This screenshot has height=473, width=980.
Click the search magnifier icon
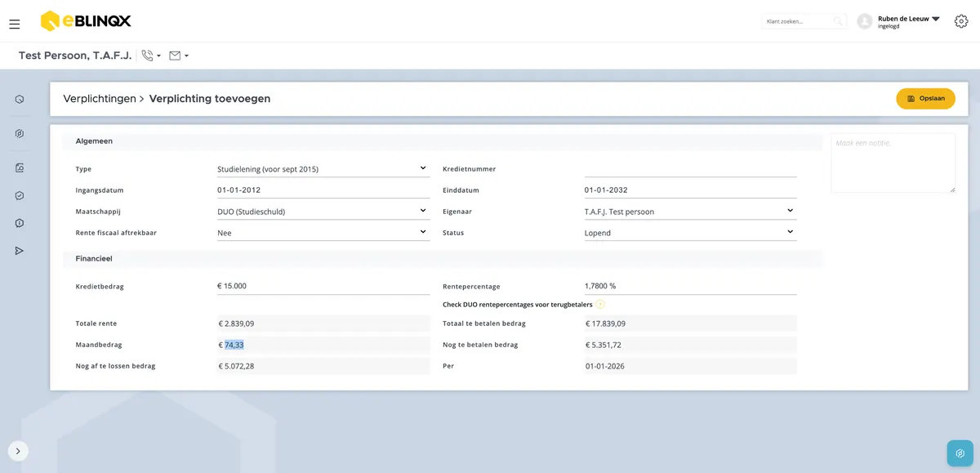838,21
